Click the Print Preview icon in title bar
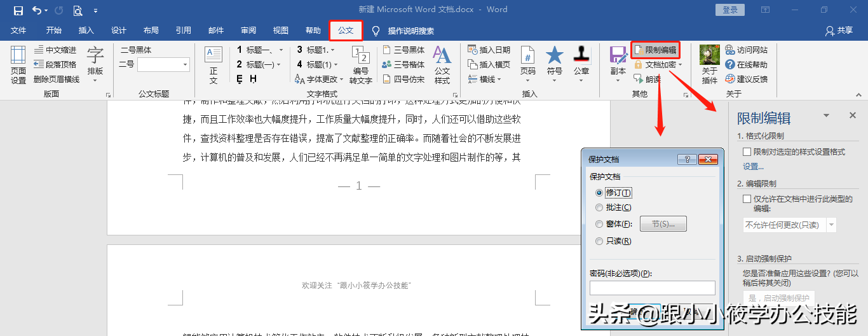868x336 pixels. click(78, 10)
